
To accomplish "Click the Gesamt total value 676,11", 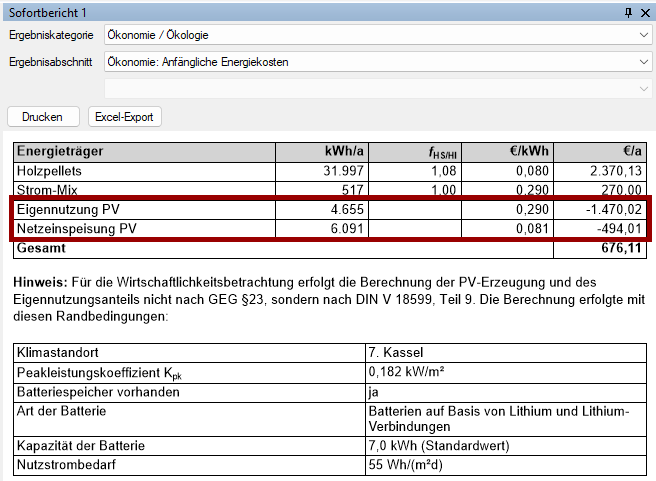I will (x=619, y=248).
